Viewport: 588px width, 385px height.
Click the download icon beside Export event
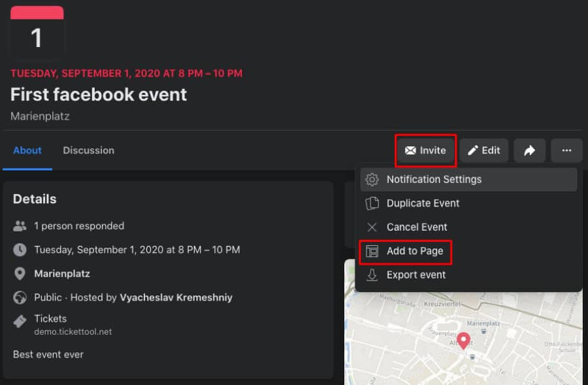[x=372, y=275]
